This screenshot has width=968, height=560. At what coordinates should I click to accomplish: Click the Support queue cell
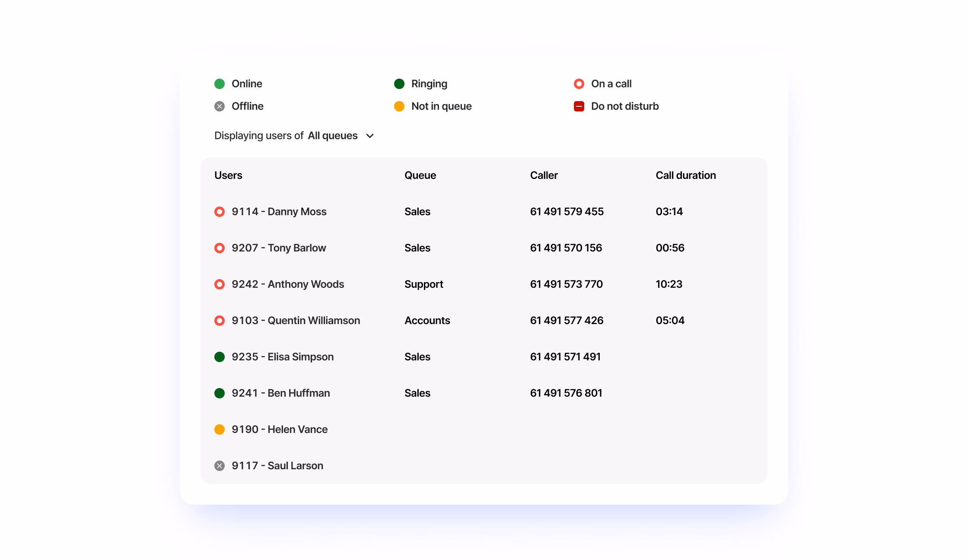424,284
